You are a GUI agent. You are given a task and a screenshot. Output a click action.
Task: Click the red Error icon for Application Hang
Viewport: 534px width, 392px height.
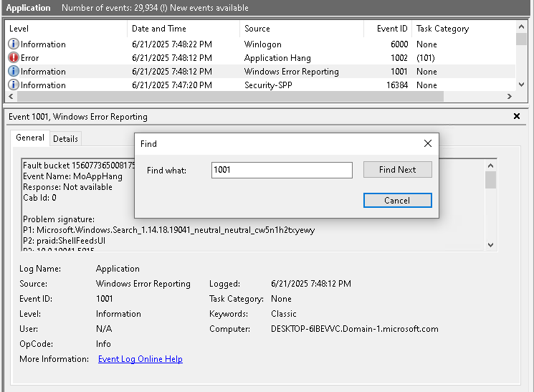click(14, 57)
